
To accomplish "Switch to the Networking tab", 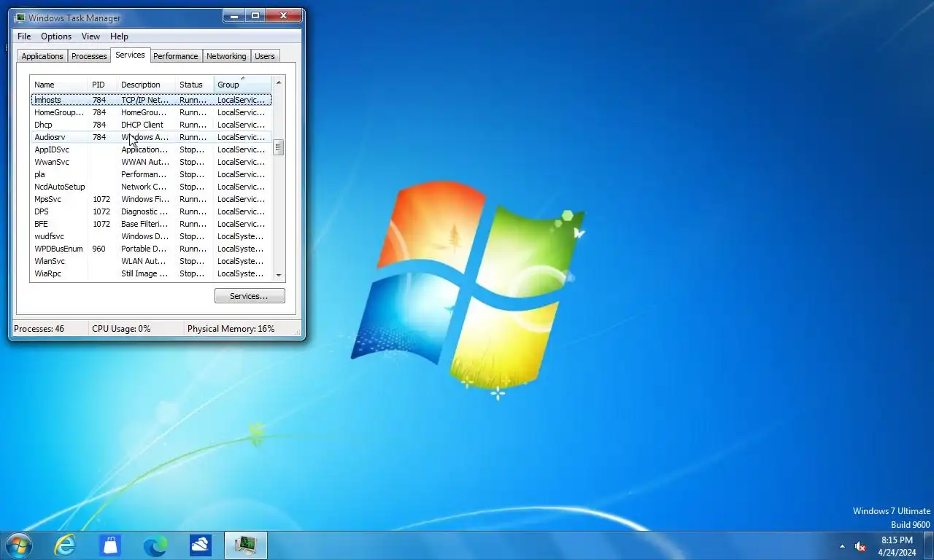I will [226, 56].
